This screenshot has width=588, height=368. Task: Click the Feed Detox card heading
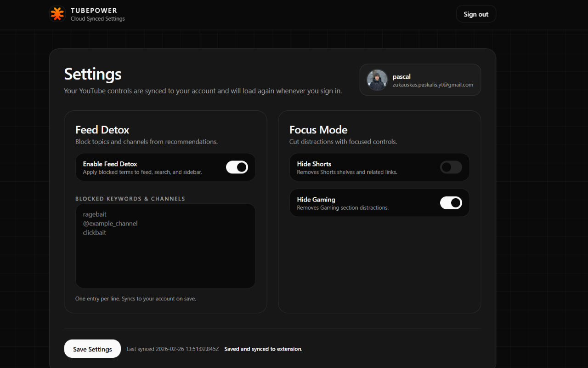point(102,130)
